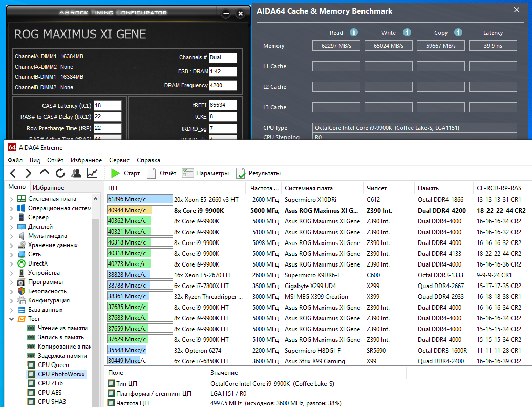532x407 pixels.
Task: Open the Избранное menu in the menu bar
Action: (x=86, y=160)
